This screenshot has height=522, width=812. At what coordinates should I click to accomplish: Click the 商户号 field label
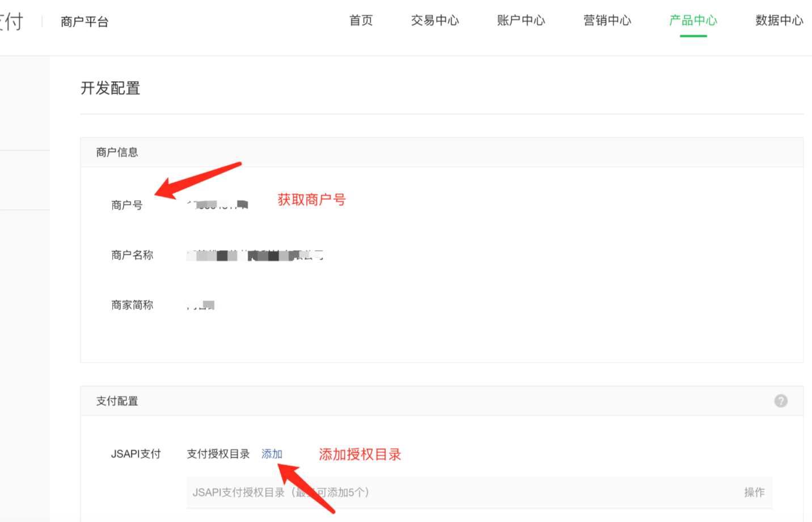tap(127, 205)
